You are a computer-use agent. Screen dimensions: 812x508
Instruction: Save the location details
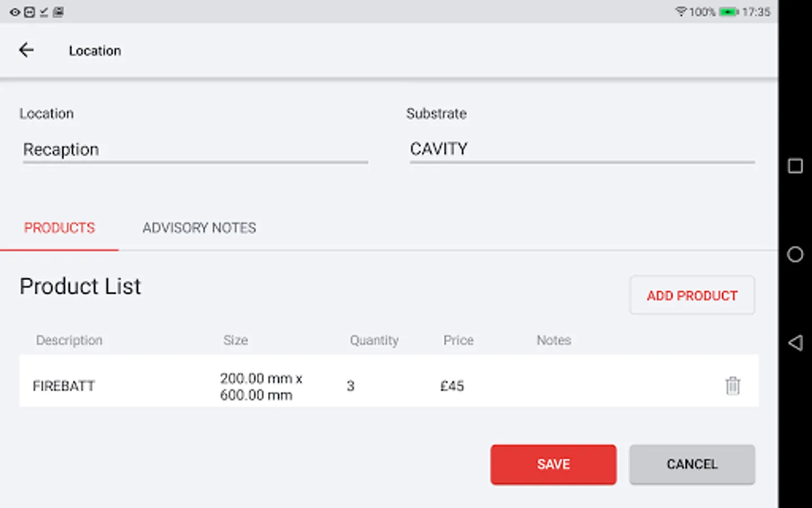click(553, 464)
